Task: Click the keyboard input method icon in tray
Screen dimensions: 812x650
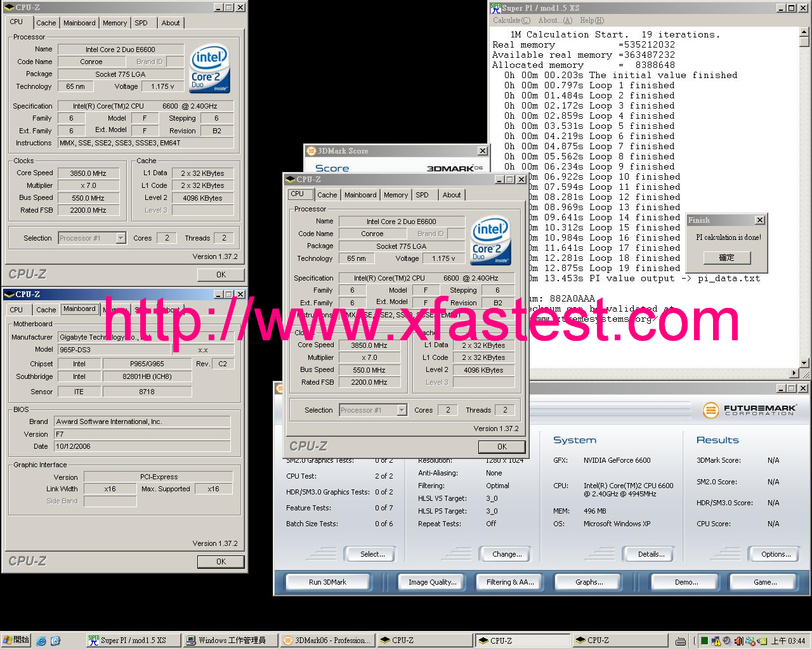Action: click(681, 641)
